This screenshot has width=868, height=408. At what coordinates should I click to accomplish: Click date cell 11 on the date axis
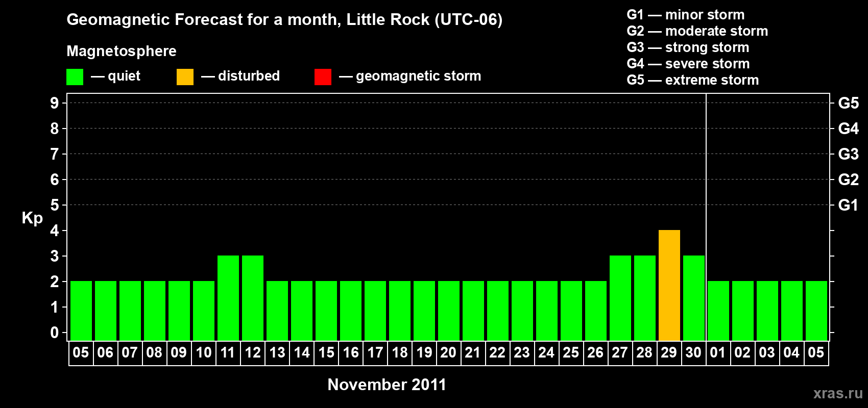[228, 353]
